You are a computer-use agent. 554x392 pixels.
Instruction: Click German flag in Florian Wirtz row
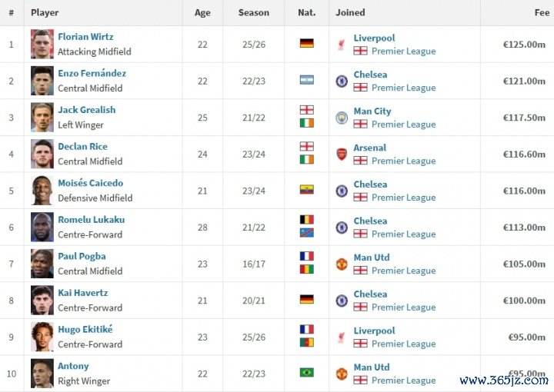tap(306, 44)
